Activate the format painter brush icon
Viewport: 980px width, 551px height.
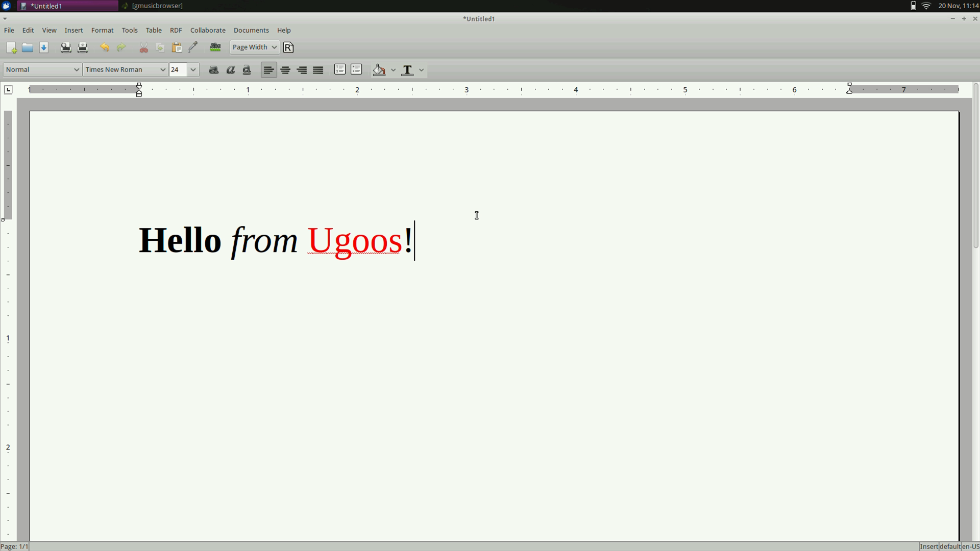click(x=193, y=47)
